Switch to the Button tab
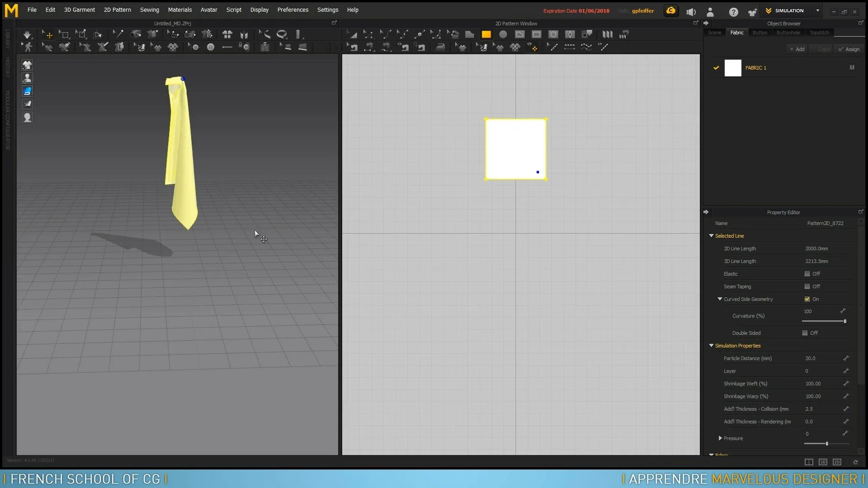This screenshot has height=488, width=868. coord(759,33)
